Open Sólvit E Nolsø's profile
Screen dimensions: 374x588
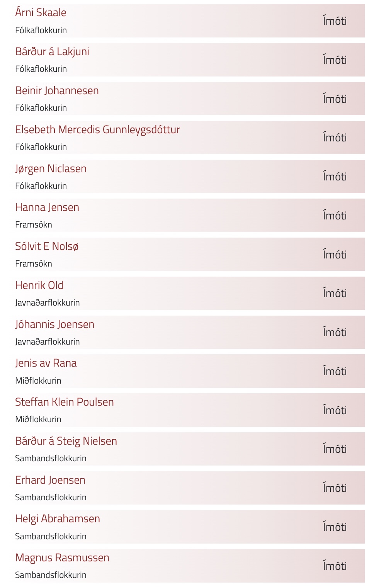47,246
